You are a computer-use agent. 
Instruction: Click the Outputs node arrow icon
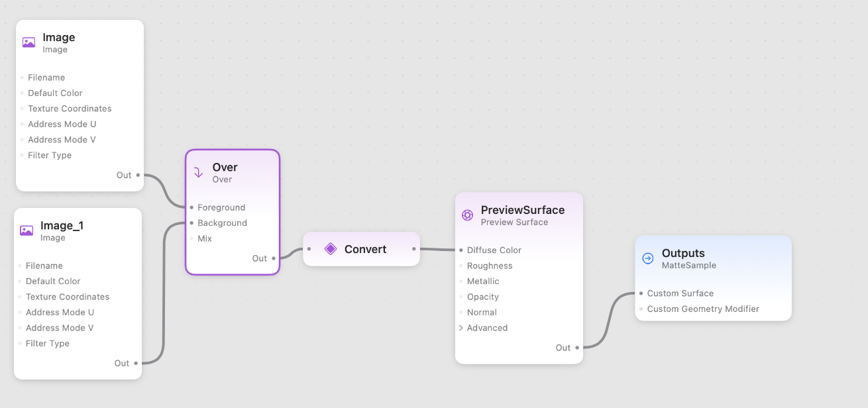point(648,258)
